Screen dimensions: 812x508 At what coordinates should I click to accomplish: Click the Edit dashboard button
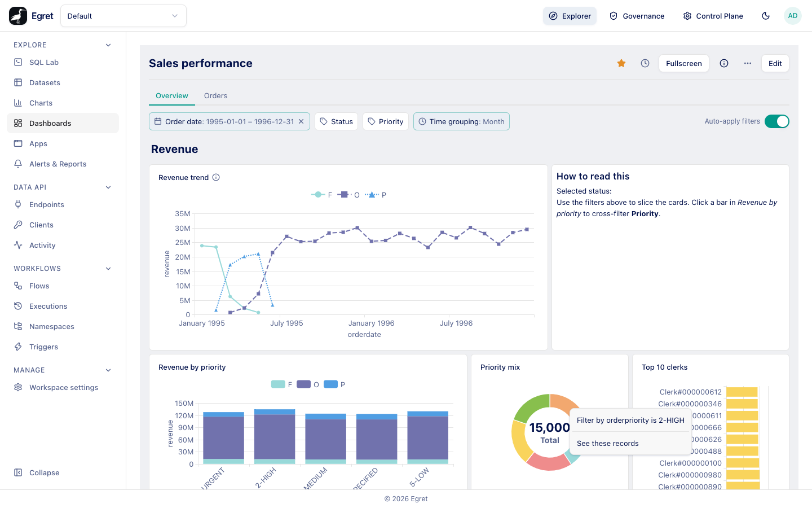point(775,63)
